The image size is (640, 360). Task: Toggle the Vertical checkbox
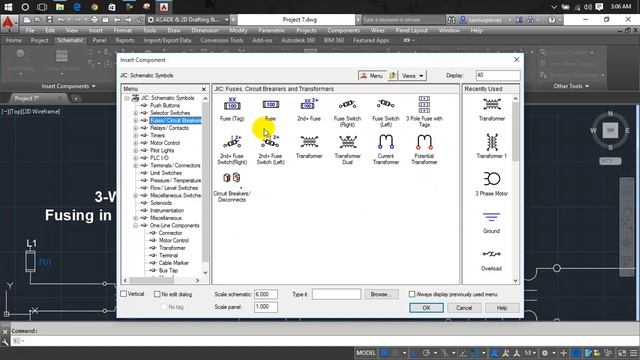[124, 294]
